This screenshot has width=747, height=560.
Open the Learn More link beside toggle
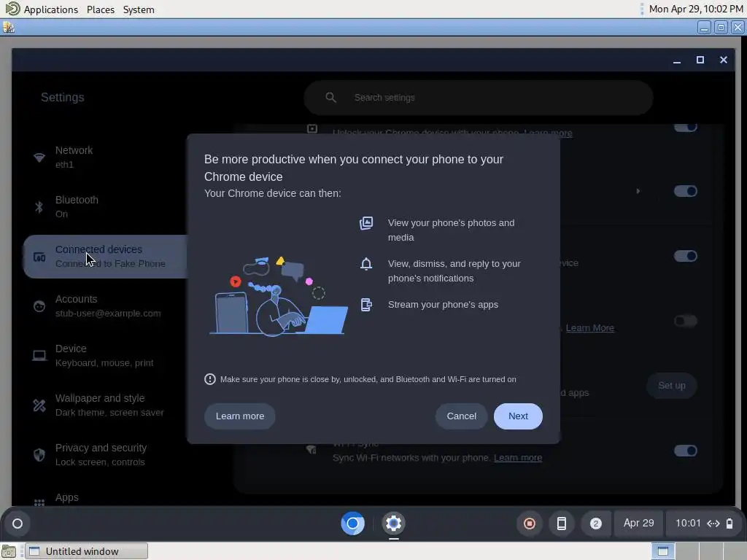589,328
